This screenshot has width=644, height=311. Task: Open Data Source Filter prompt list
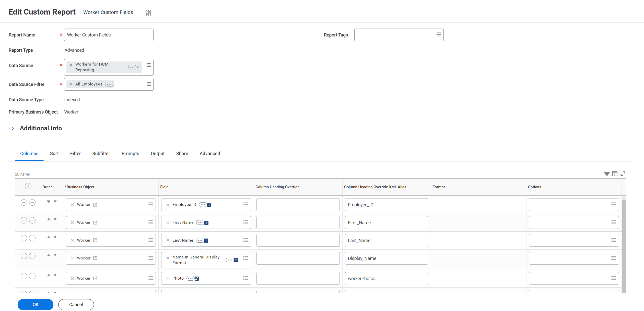tap(148, 84)
